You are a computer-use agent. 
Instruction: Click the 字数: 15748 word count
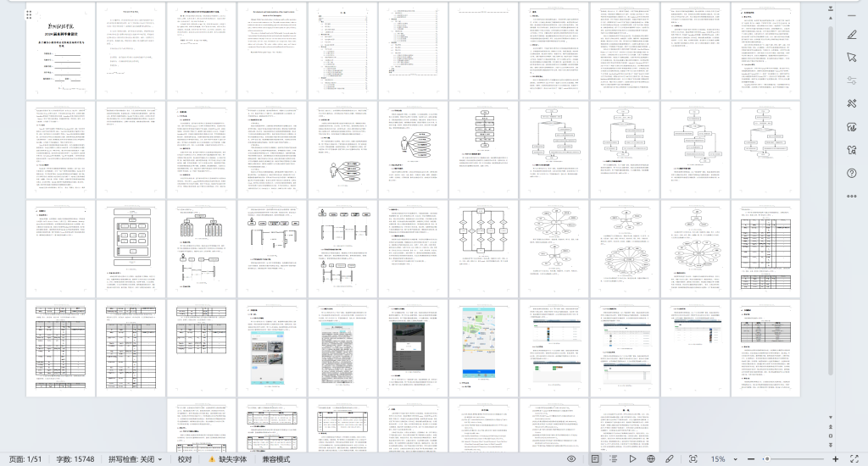[75, 459]
